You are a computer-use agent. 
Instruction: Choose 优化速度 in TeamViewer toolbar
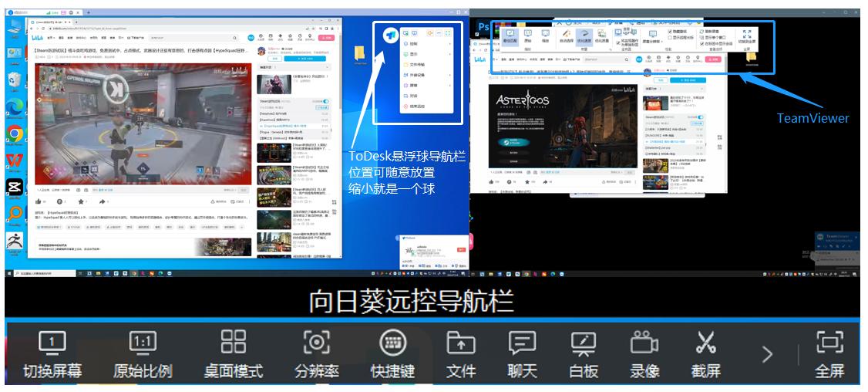coord(584,36)
